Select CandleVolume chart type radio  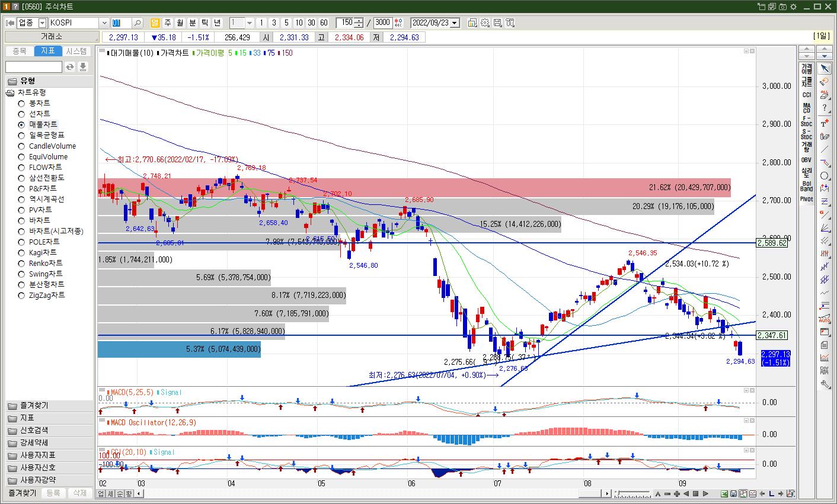point(21,146)
